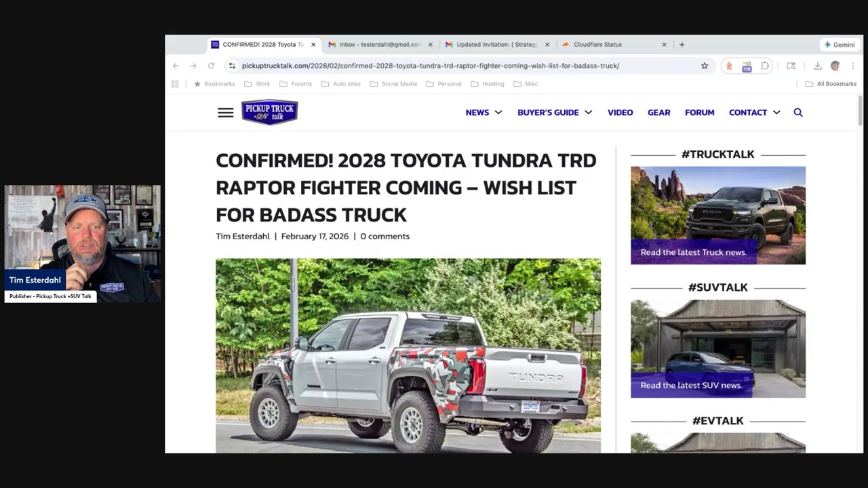
Task: Open a new browser tab with plus
Action: pyautogui.click(x=682, y=45)
